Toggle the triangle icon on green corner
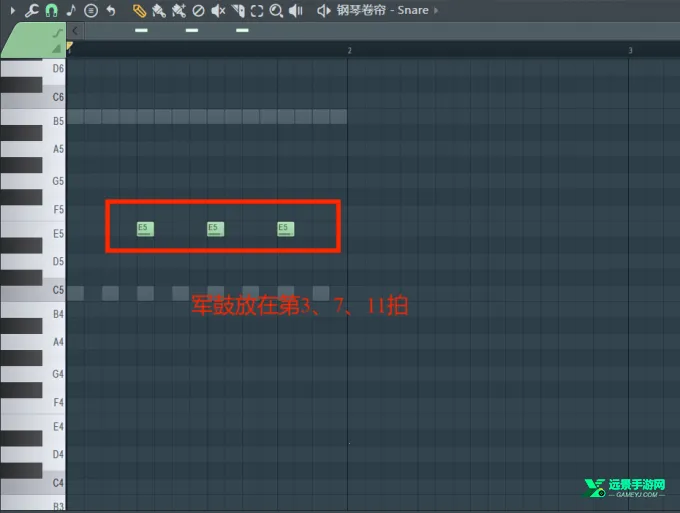The height and width of the screenshot is (513, 680). point(56,49)
